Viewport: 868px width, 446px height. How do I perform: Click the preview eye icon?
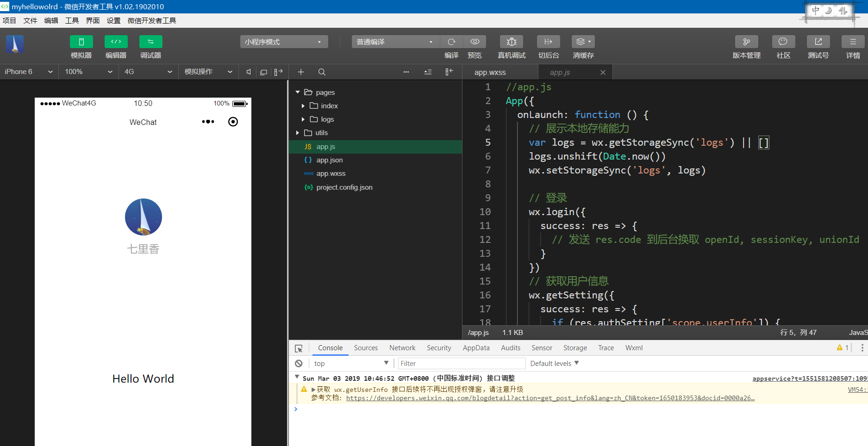[475, 42]
